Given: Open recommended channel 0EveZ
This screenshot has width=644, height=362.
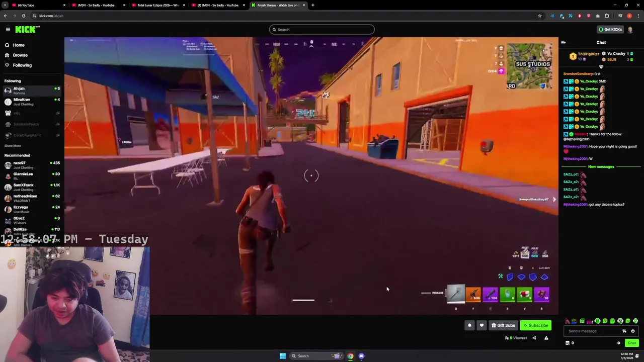Looking at the screenshot, I should (31, 220).
